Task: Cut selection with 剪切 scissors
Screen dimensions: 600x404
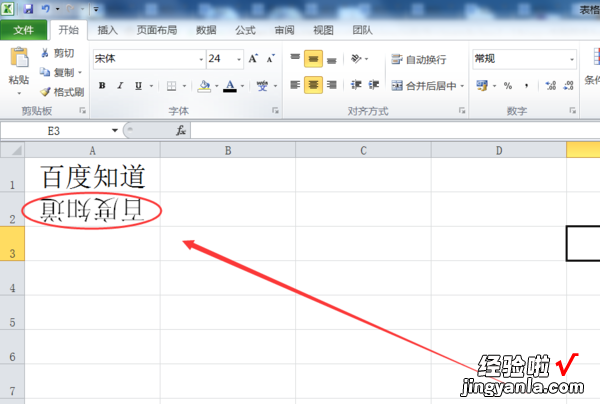Action: point(57,53)
